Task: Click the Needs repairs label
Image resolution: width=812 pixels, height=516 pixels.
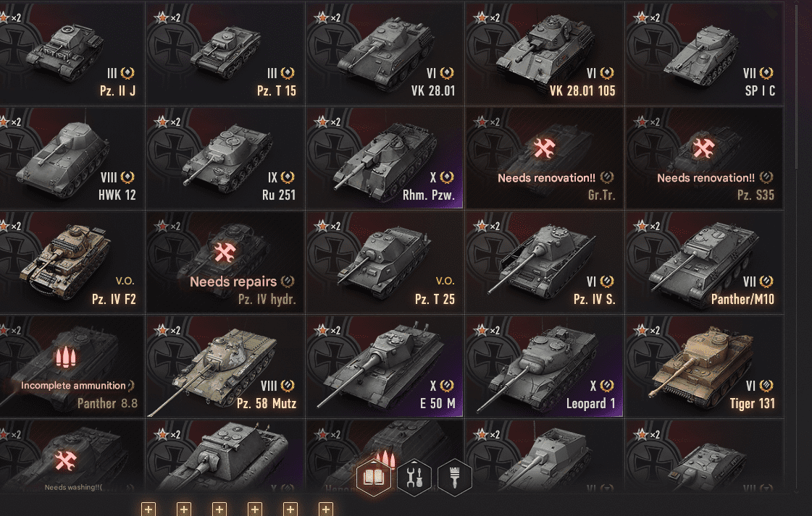Action: point(233,282)
